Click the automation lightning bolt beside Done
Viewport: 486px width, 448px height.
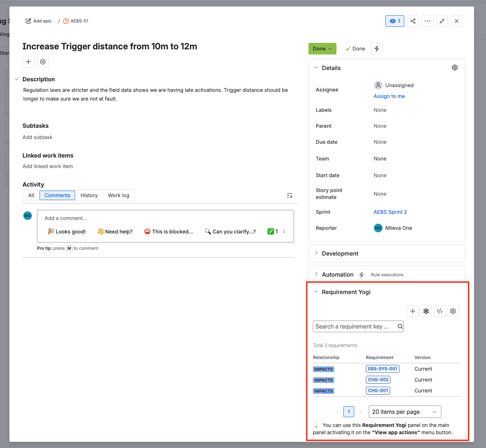coord(377,49)
